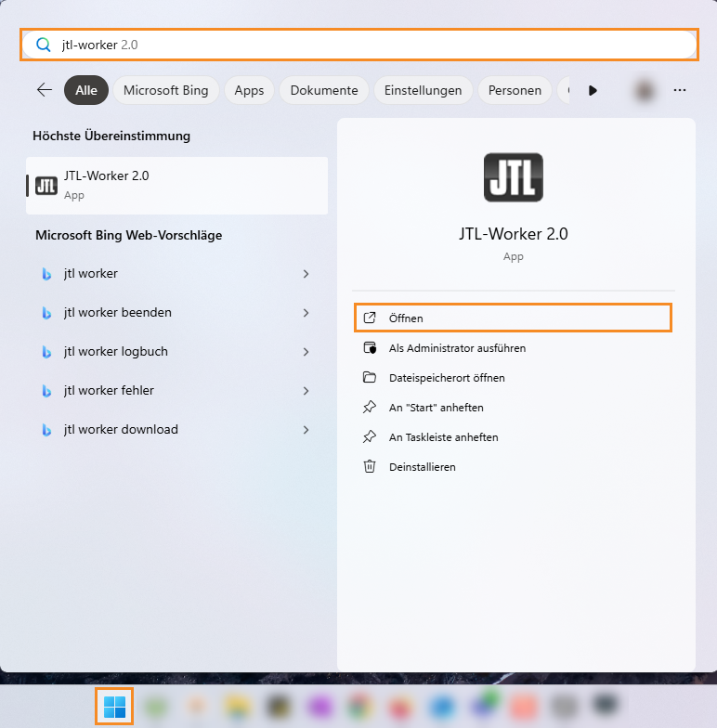
Task: Filter results by Dokumente
Action: tap(323, 90)
